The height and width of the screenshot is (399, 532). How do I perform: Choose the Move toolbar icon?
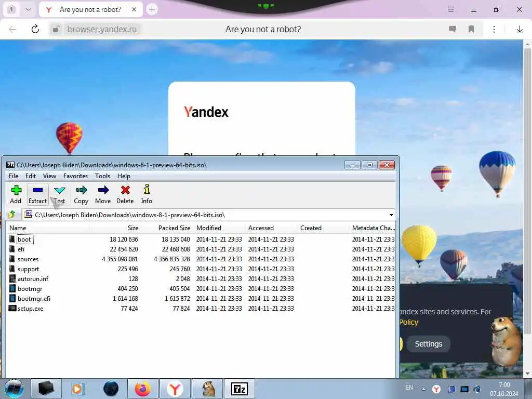coord(103,194)
